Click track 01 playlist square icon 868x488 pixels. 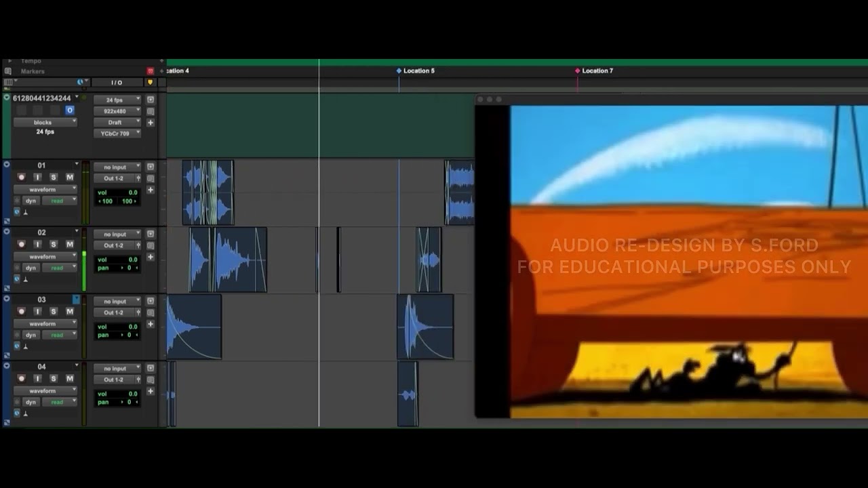tap(151, 167)
